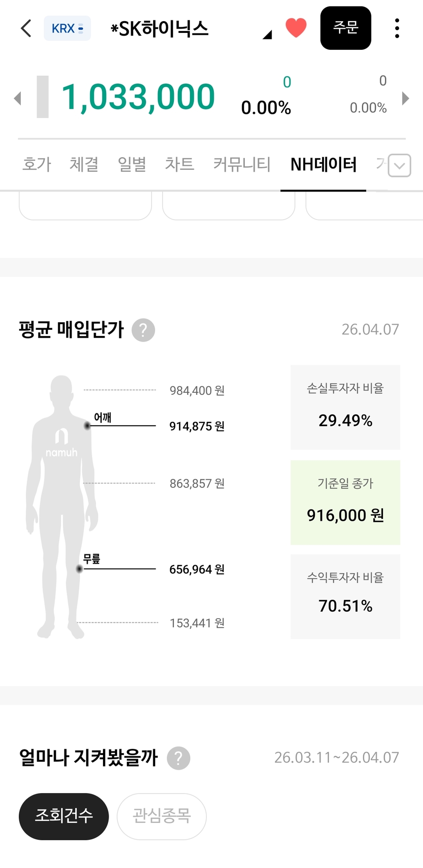Tap the 기준일 종가 highlighted card

(x=345, y=502)
